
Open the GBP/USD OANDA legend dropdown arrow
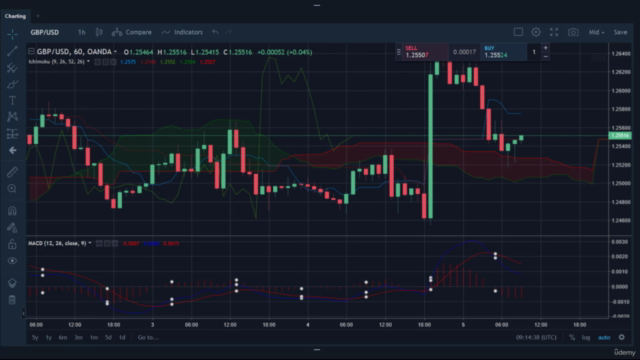116,52
